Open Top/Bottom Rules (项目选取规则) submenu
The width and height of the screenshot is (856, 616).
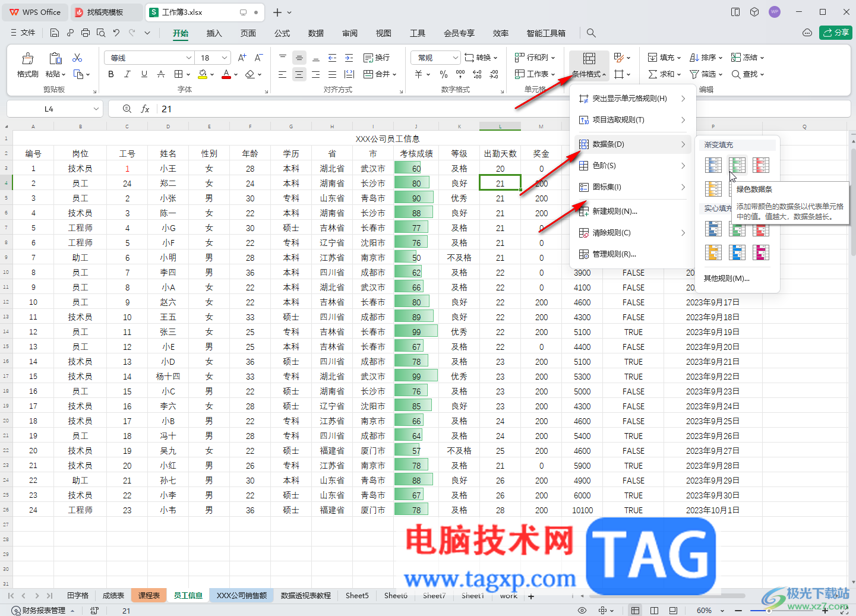click(632, 120)
